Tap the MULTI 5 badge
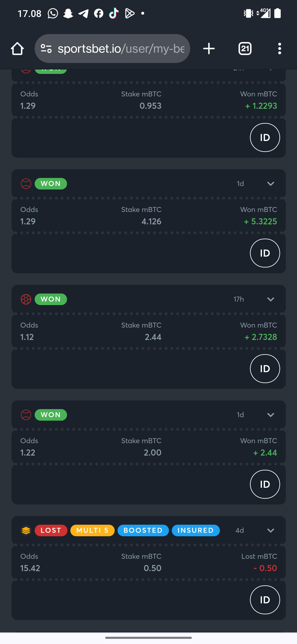 pos(92,530)
